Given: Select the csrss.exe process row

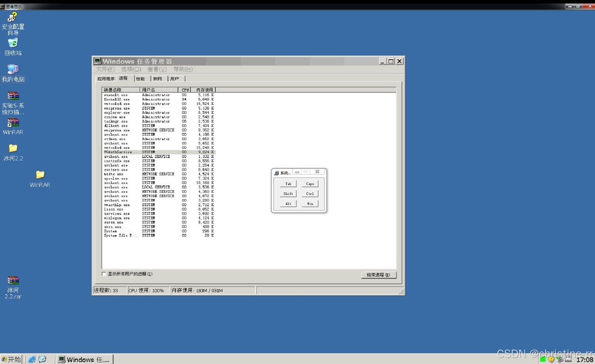Looking at the screenshot, I should (x=159, y=222).
